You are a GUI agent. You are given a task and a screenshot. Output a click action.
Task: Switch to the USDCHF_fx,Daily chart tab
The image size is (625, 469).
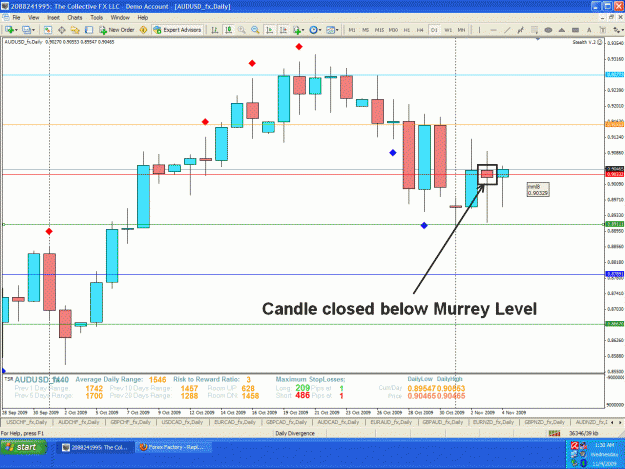(x=26, y=422)
